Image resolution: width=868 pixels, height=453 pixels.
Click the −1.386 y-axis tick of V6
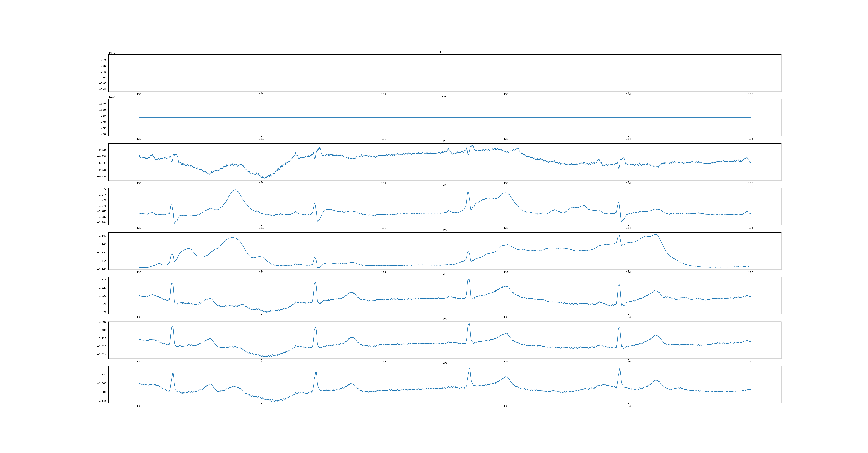pos(102,401)
